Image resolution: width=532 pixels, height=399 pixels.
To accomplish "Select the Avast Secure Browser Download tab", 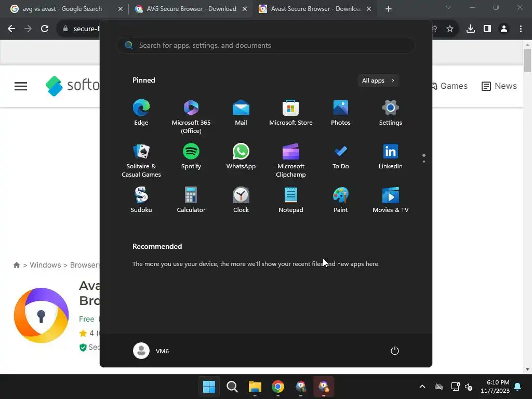I will point(315,9).
